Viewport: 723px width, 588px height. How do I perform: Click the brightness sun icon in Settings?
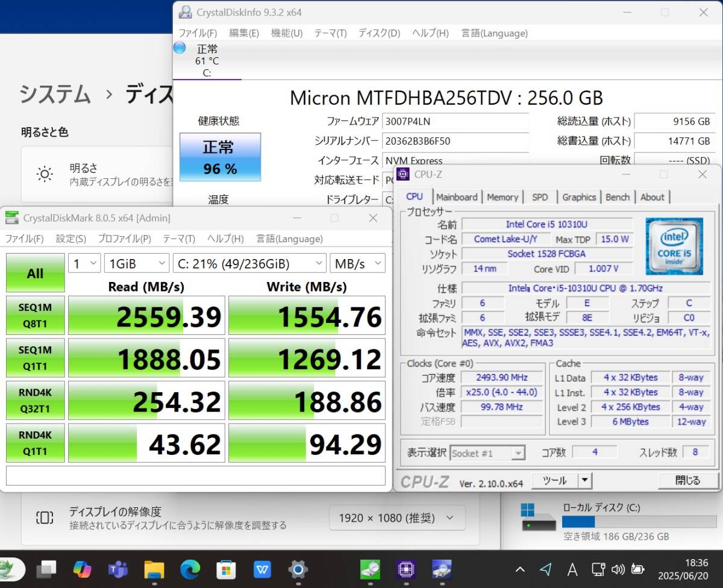click(45, 175)
